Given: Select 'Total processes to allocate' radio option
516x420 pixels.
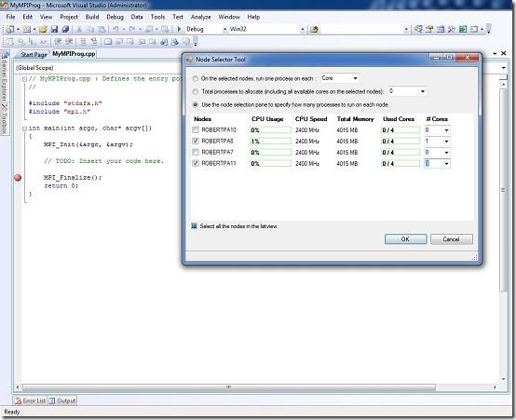Looking at the screenshot, I should (196, 91).
